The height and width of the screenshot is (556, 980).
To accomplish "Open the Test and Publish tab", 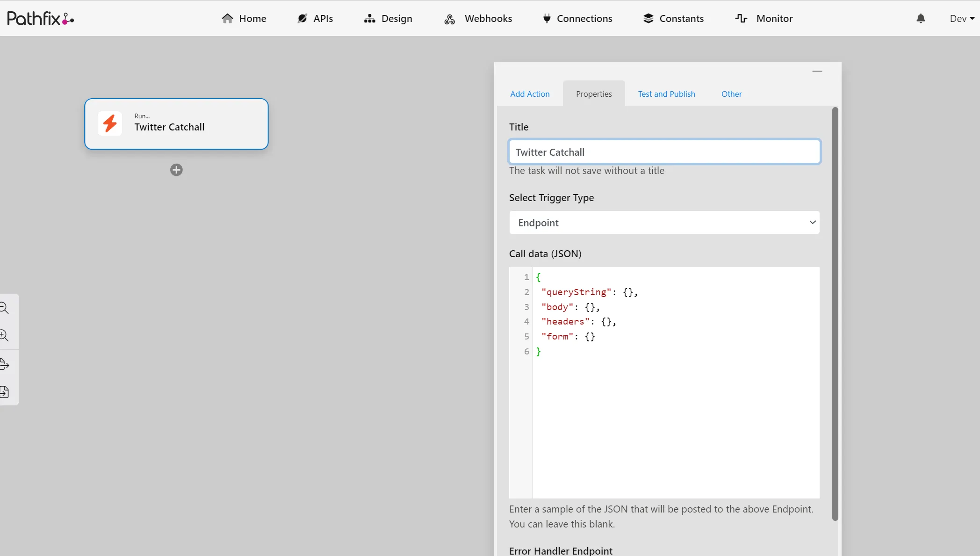I will pyautogui.click(x=666, y=94).
